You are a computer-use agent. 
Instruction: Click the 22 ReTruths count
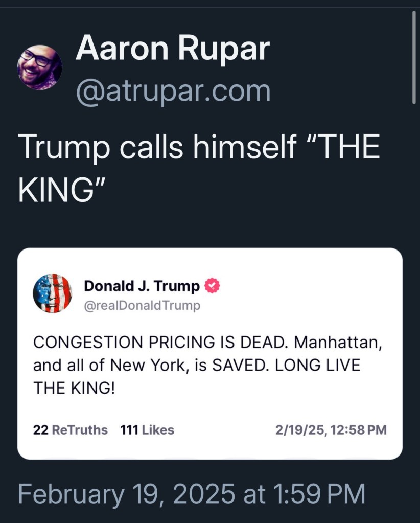70,430
